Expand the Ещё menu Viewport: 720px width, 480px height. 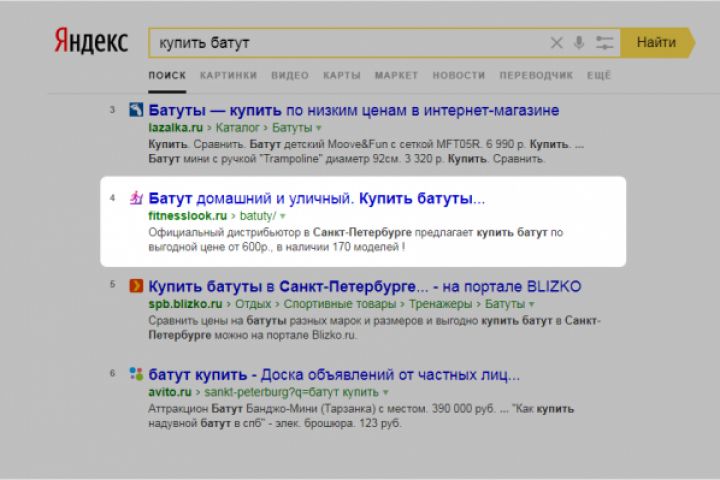point(599,75)
